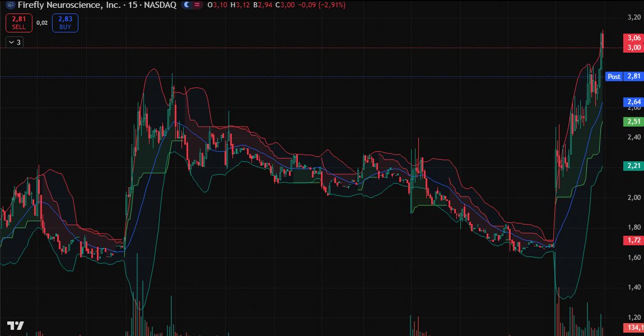Screen dimensions: 644x336
Task: Click the high value H3,12
Action: pyautogui.click(x=240, y=5)
